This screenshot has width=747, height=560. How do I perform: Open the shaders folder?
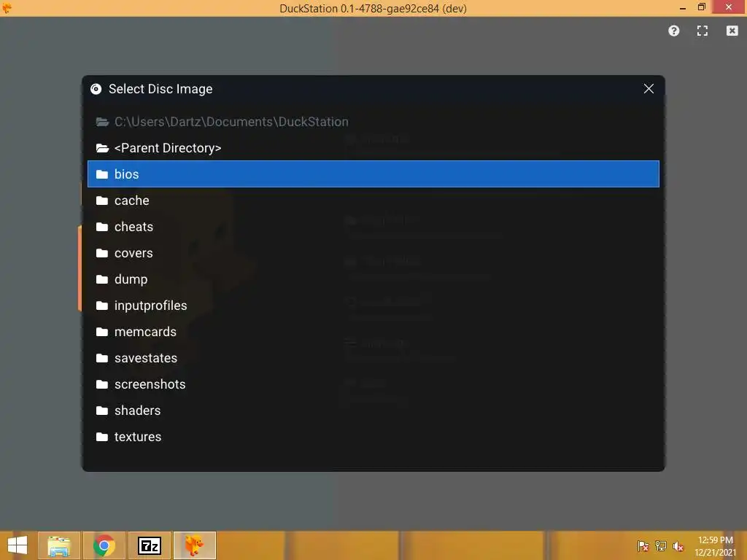pyautogui.click(x=373, y=411)
